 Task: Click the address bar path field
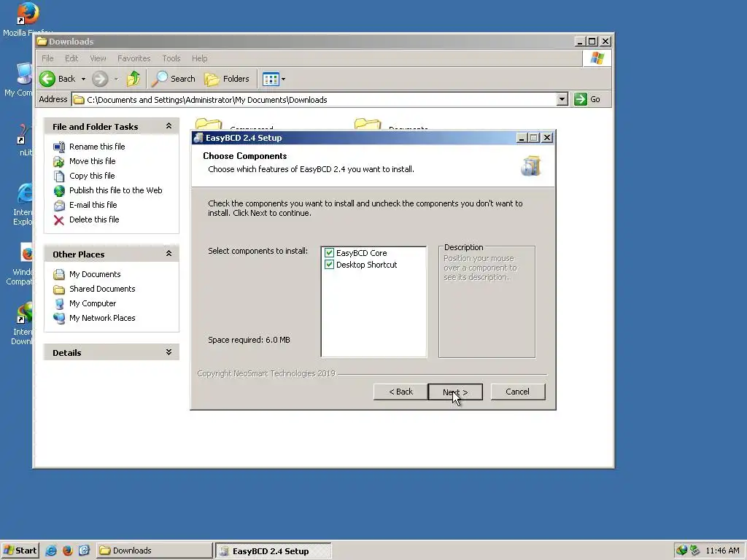click(x=314, y=99)
